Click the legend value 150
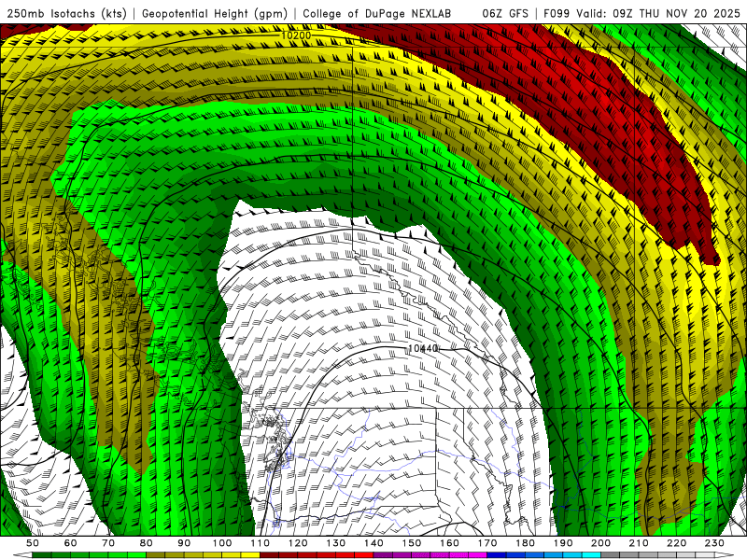Screen dimensions: 747x560 [412, 543]
